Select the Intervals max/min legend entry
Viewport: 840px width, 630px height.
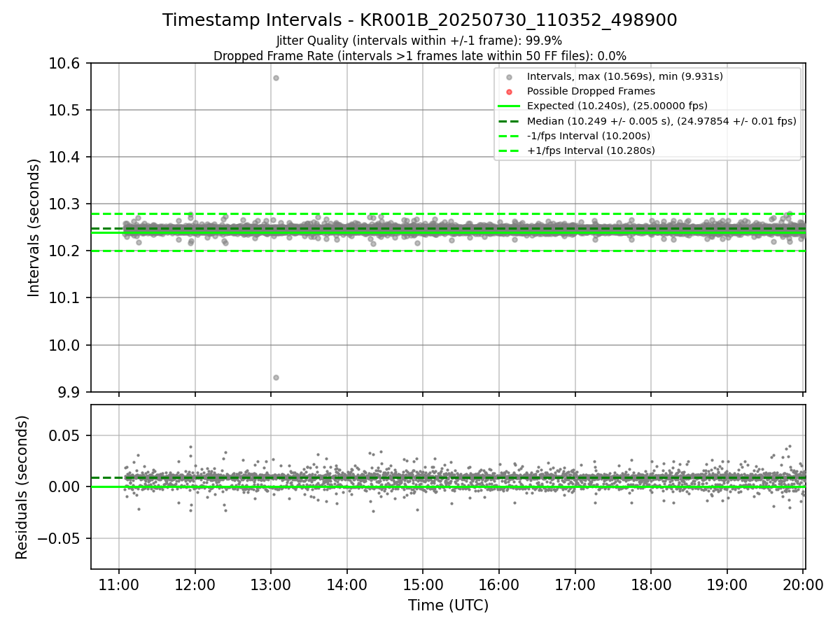(625, 76)
